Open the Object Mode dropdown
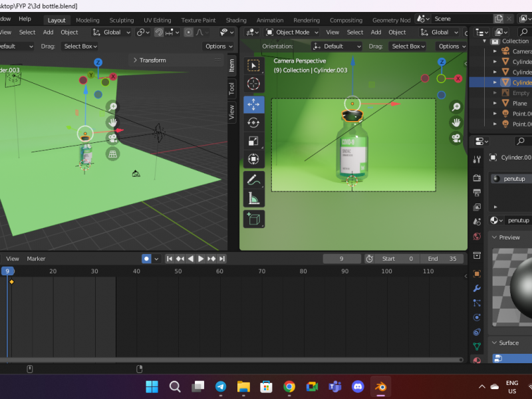This screenshot has height=399, width=532. (x=292, y=32)
